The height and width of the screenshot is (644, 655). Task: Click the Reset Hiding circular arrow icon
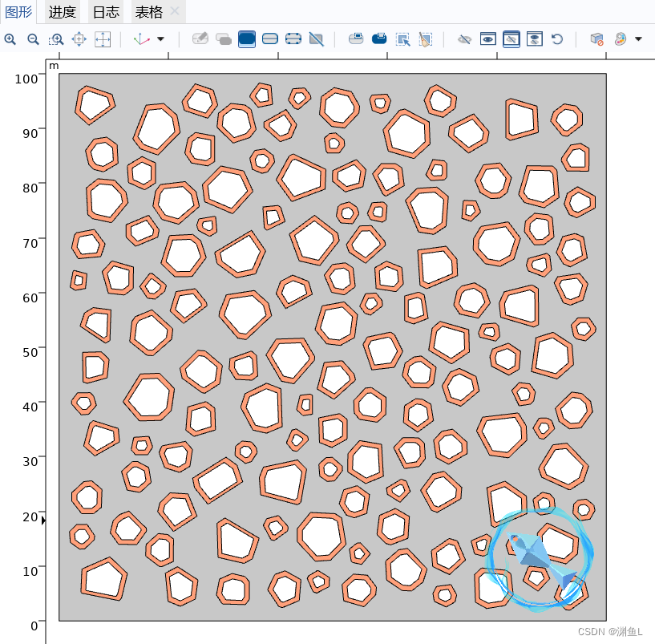(557, 38)
